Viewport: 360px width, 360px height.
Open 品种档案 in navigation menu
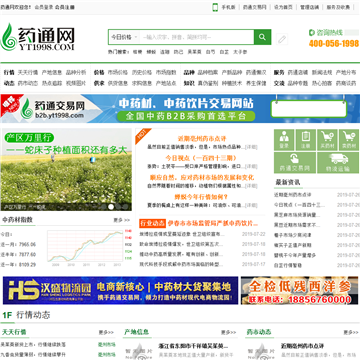click(208, 72)
